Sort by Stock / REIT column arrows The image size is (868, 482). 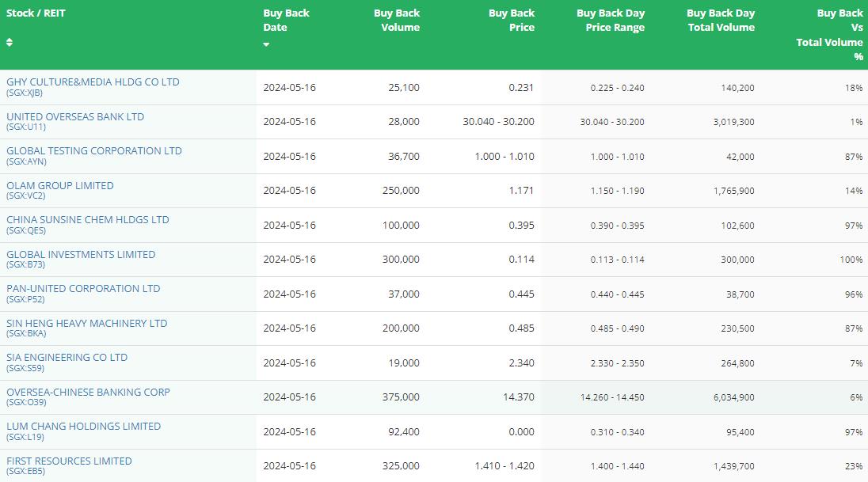click(10, 43)
